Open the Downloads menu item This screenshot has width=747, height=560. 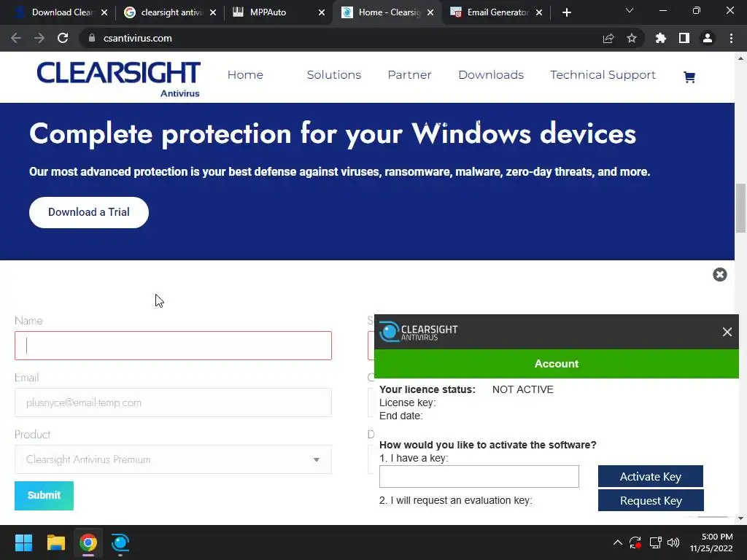click(491, 75)
